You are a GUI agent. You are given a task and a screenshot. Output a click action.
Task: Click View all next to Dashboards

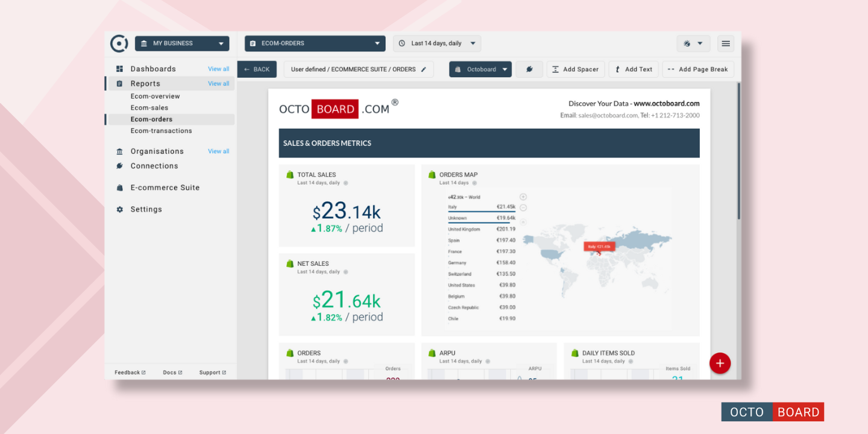pos(219,69)
